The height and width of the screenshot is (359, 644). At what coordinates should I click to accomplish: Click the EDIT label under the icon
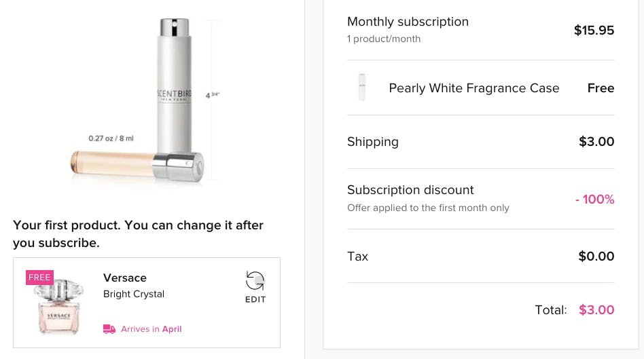(255, 299)
